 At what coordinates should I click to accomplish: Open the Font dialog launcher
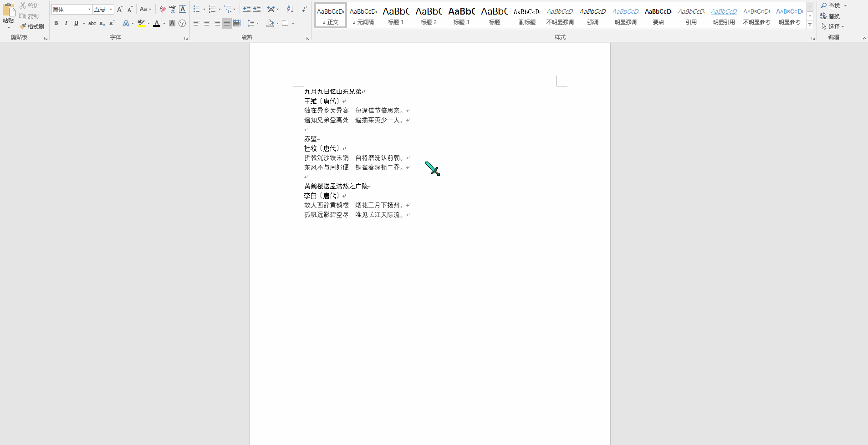click(186, 39)
